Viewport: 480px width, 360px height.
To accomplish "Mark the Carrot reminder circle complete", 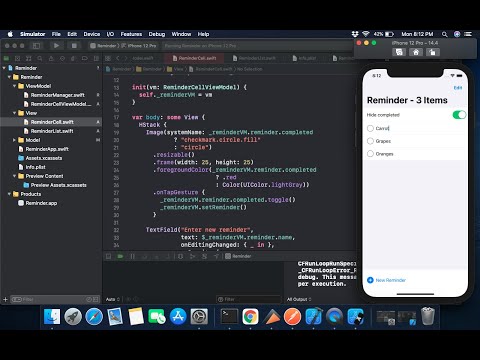I will click(370, 128).
